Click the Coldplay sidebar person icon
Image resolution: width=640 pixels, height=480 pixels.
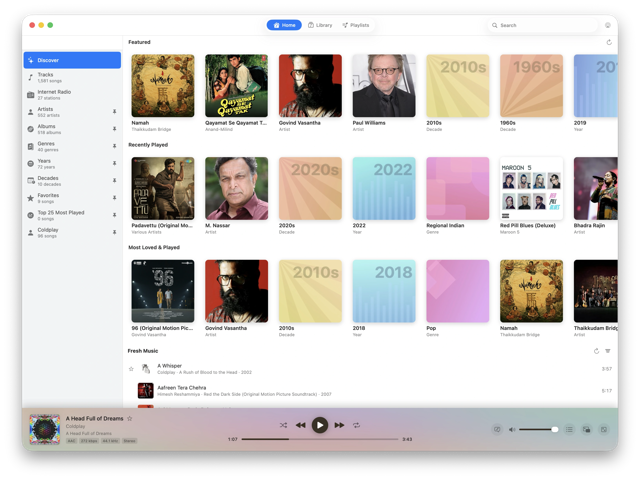tap(31, 233)
